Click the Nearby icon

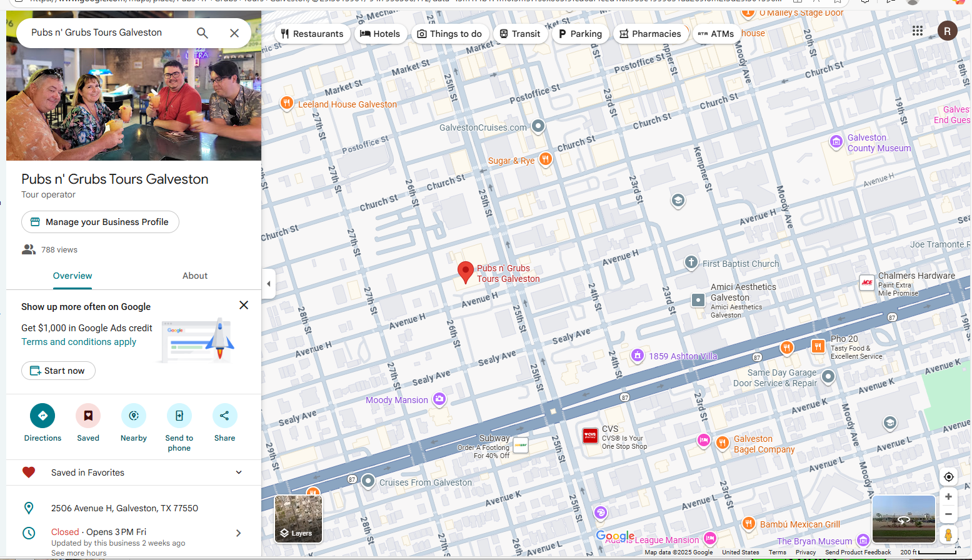click(x=134, y=416)
